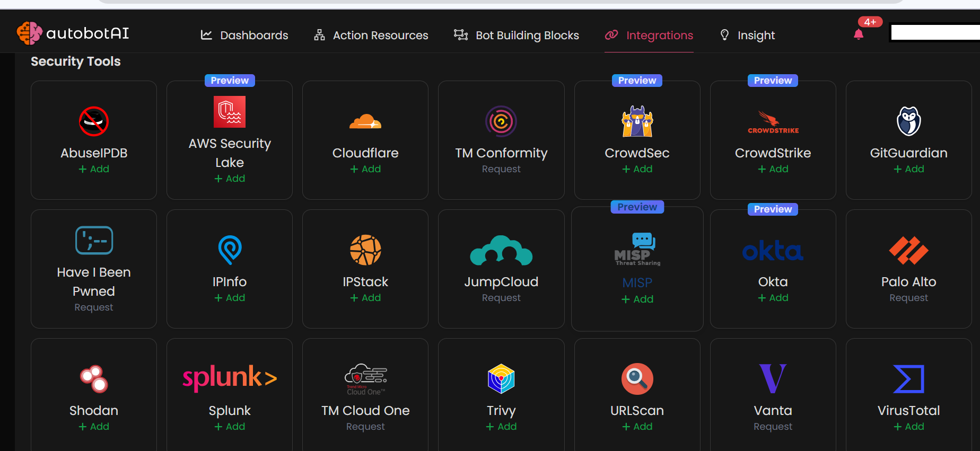The height and width of the screenshot is (451, 980).
Task: Open the notifications bell icon
Action: [859, 35]
